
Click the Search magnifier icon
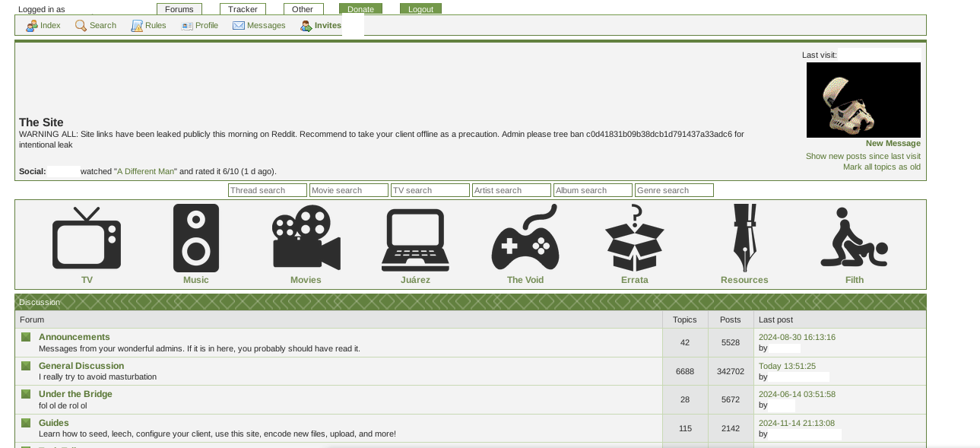(x=81, y=26)
